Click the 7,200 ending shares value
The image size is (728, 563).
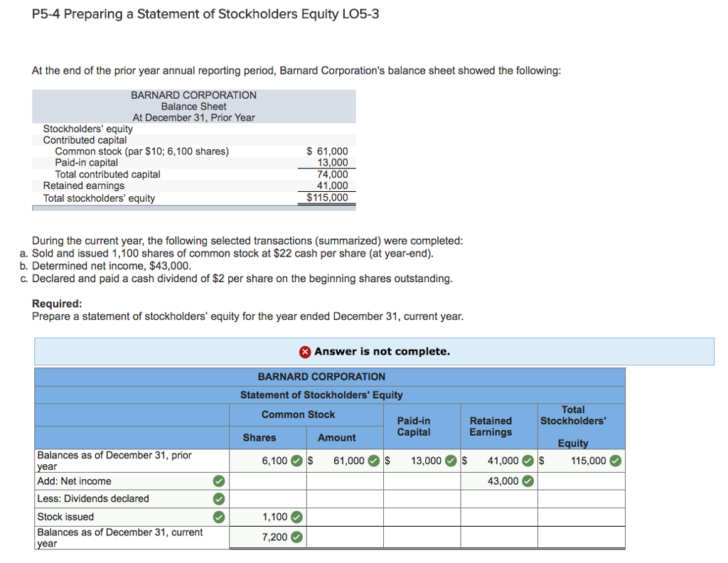(274, 537)
